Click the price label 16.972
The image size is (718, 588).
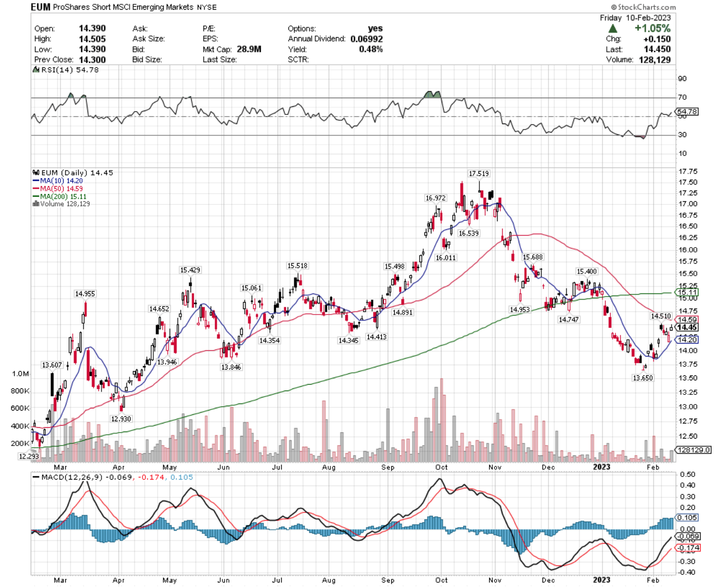click(436, 199)
